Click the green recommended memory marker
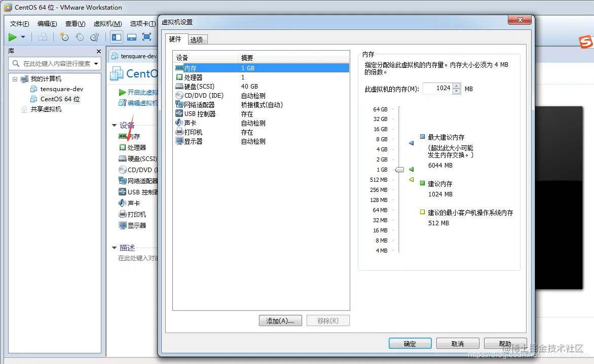This screenshot has width=594, height=364. click(x=412, y=170)
